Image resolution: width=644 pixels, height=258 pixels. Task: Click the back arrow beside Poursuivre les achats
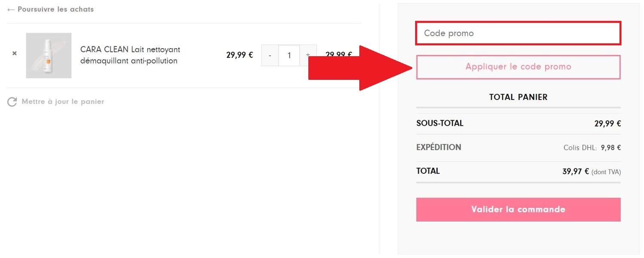(10, 9)
